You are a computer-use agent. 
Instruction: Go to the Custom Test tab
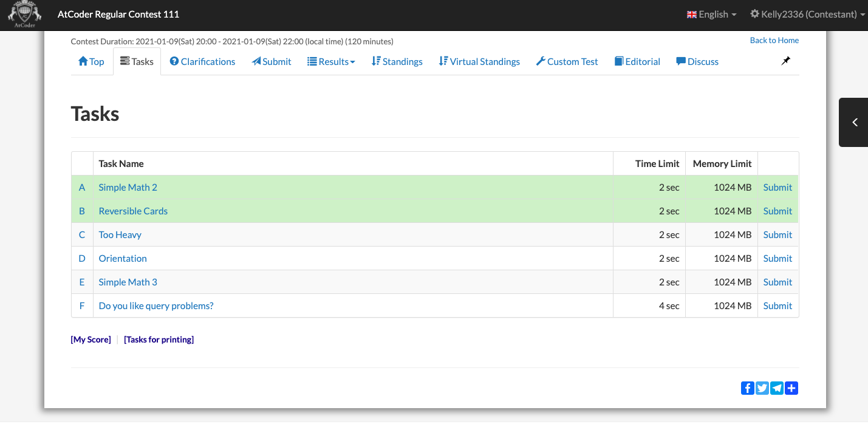click(567, 61)
